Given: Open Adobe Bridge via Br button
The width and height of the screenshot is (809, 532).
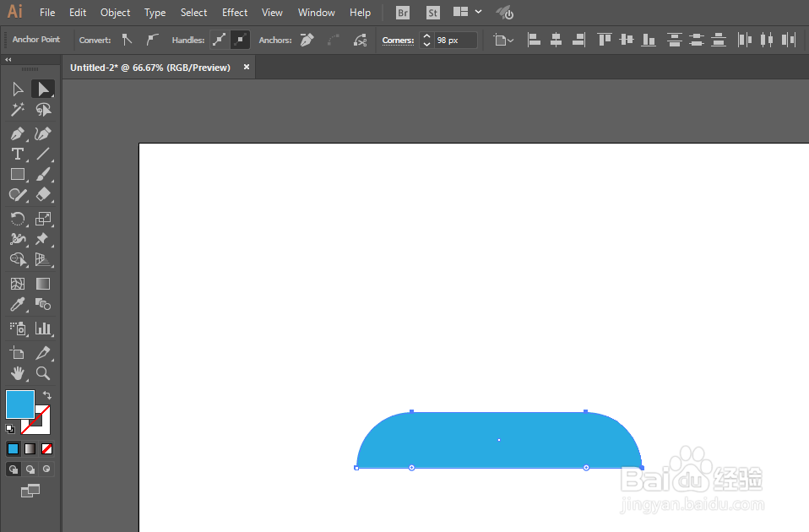Looking at the screenshot, I should [x=403, y=13].
